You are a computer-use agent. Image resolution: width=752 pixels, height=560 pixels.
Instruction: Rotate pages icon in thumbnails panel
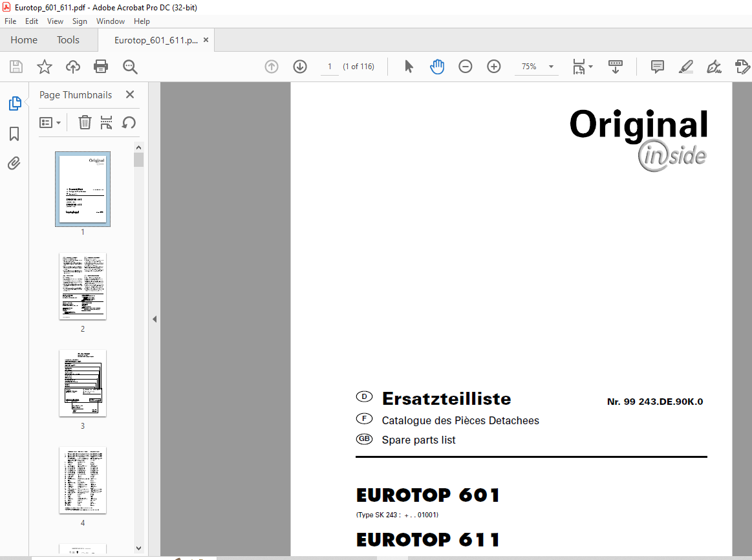tap(129, 123)
